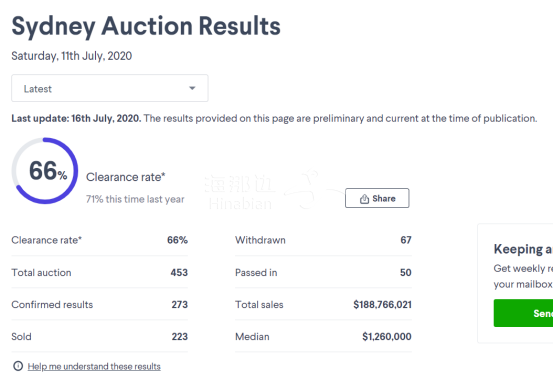
Task: Click the Total auction row showing 453
Action: (99, 272)
